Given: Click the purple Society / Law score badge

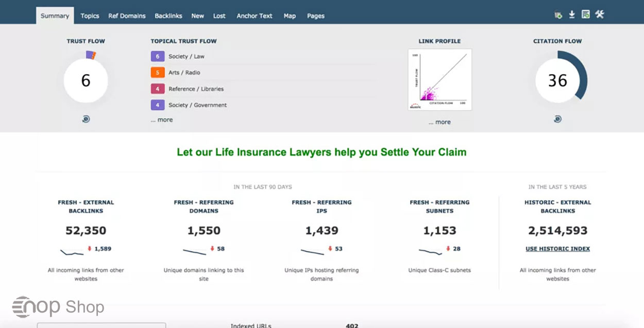Looking at the screenshot, I should (x=157, y=56).
